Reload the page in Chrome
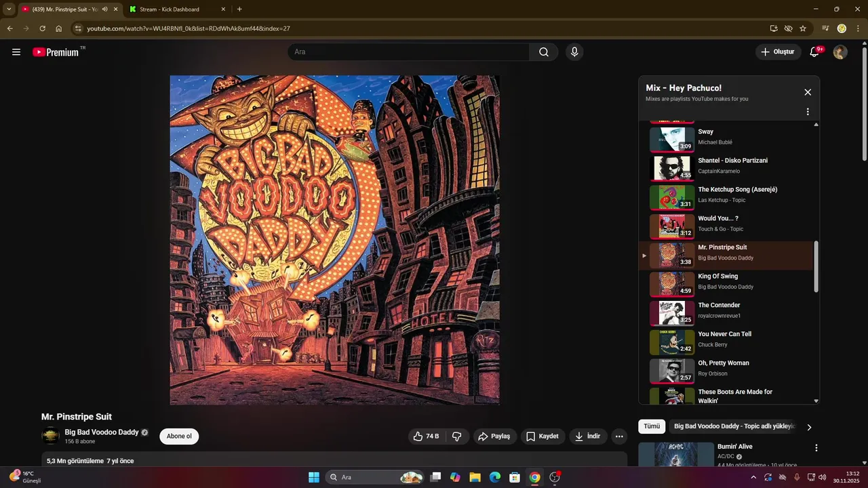 coord(42,28)
